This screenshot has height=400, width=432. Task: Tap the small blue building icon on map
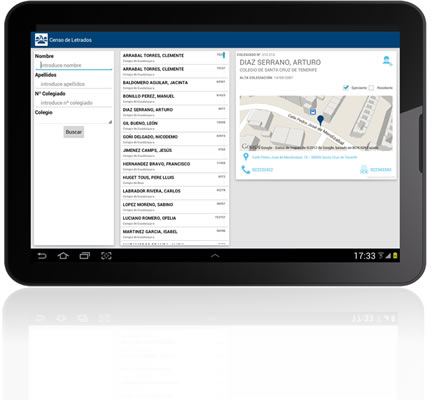(313, 112)
